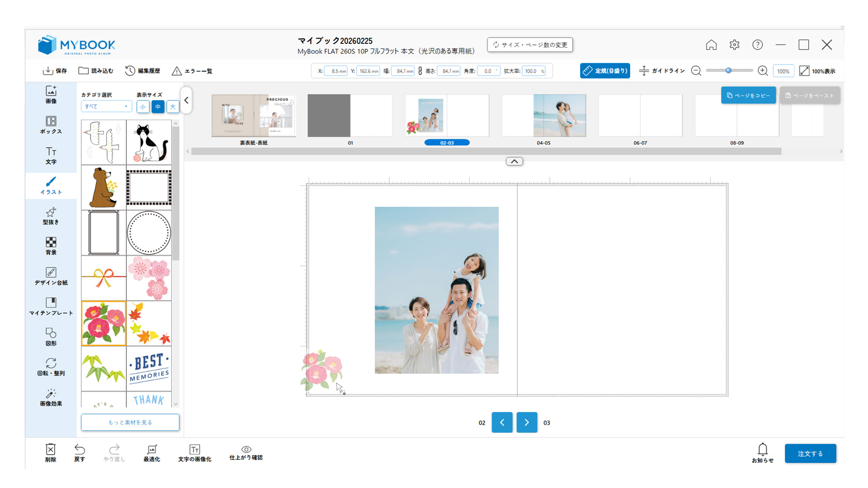The height and width of the screenshot is (488, 868).
Task: Click the 戻す undo icon
Action: tap(80, 452)
